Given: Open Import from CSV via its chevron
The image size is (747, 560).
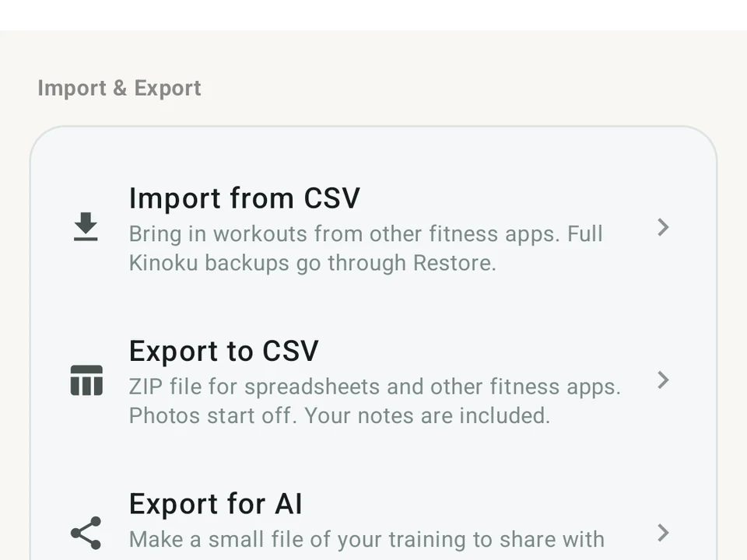Looking at the screenshot, I should click(x=663, y=228).
